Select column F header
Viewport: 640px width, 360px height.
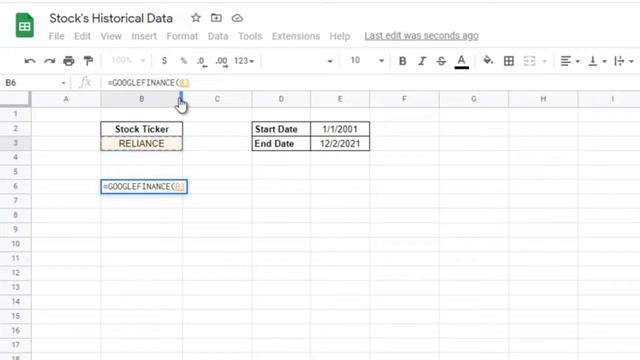tap(404, 99)
